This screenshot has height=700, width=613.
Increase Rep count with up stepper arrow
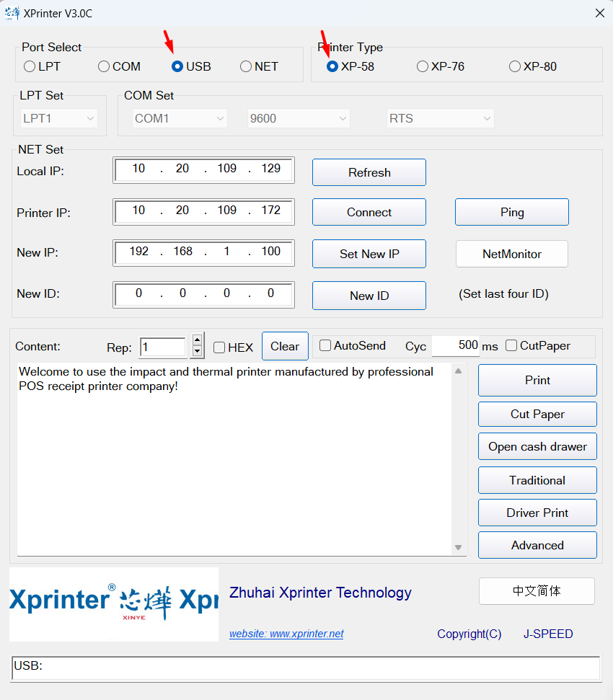point(197,340)
